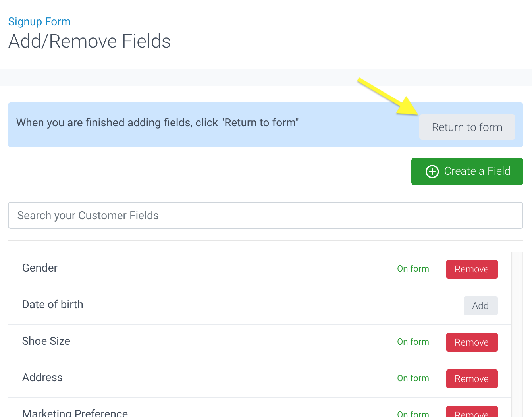Click the On form status beside Address

coord(413,378)
